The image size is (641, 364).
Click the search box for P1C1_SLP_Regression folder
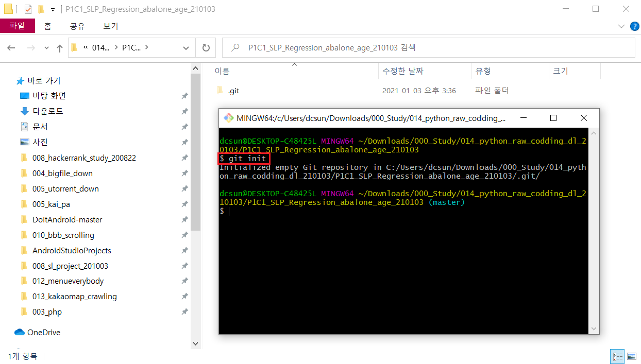[428, 47]
